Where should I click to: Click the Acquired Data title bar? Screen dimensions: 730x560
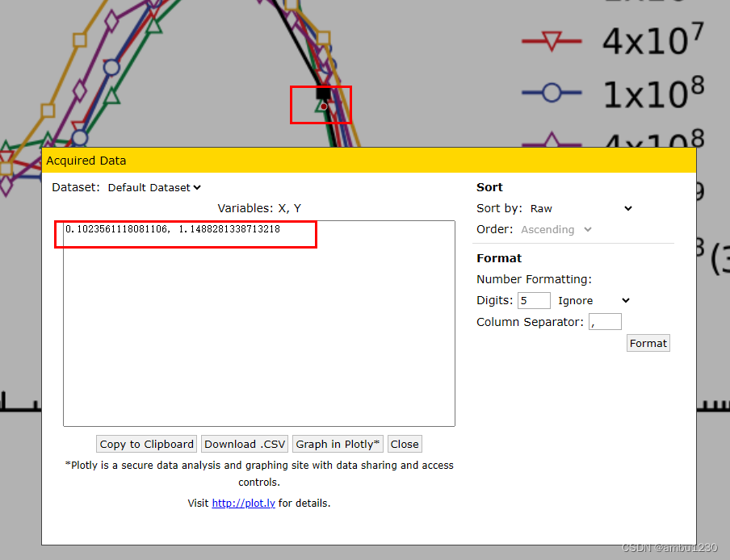pos(369,161)
